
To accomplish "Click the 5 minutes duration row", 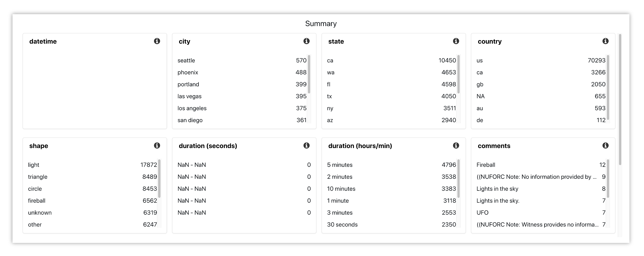I will click(x=391, y=165).
